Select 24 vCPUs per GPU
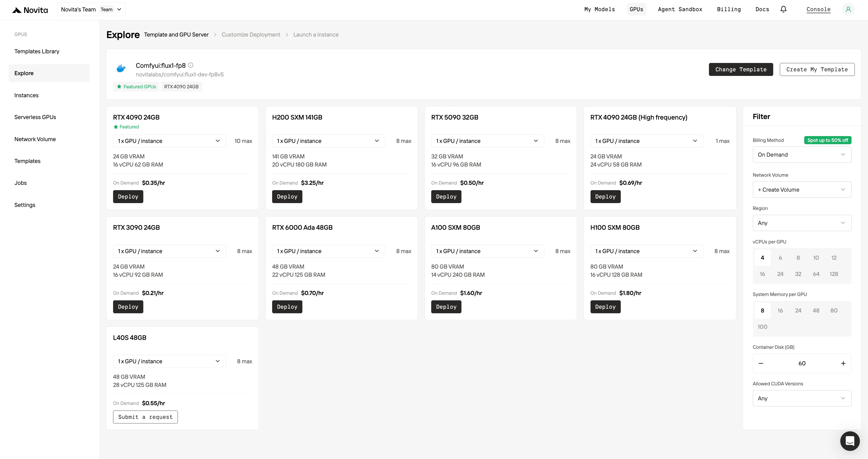 (780, 274)
